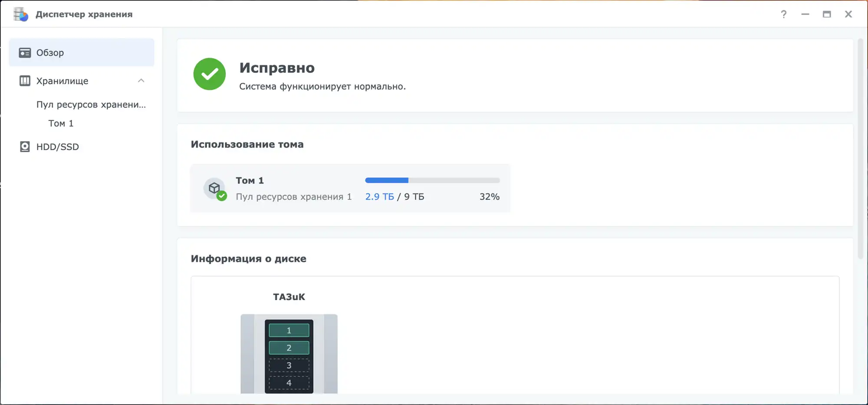Click the Исправно status heading

point(277,68)
